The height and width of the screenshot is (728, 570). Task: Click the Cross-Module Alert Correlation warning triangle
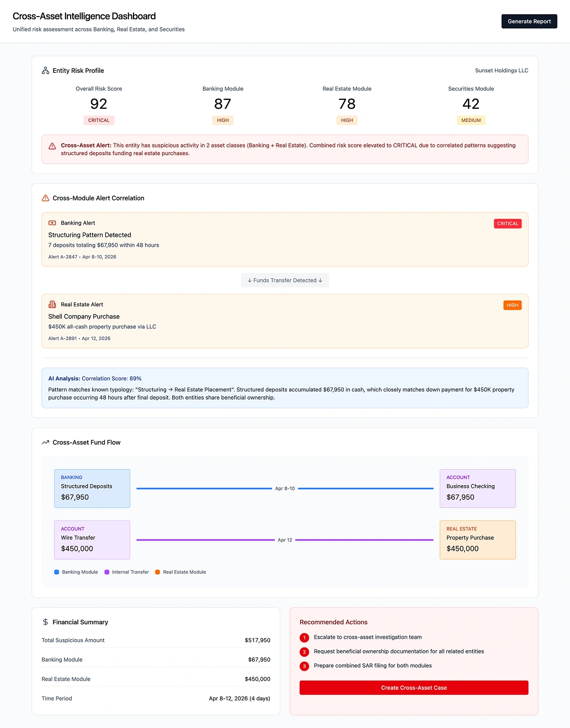tap(45, 198)
